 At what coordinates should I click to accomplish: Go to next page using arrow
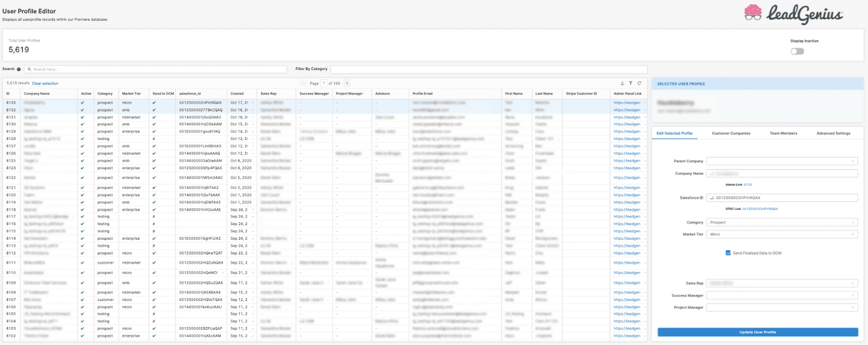[347, 83]
